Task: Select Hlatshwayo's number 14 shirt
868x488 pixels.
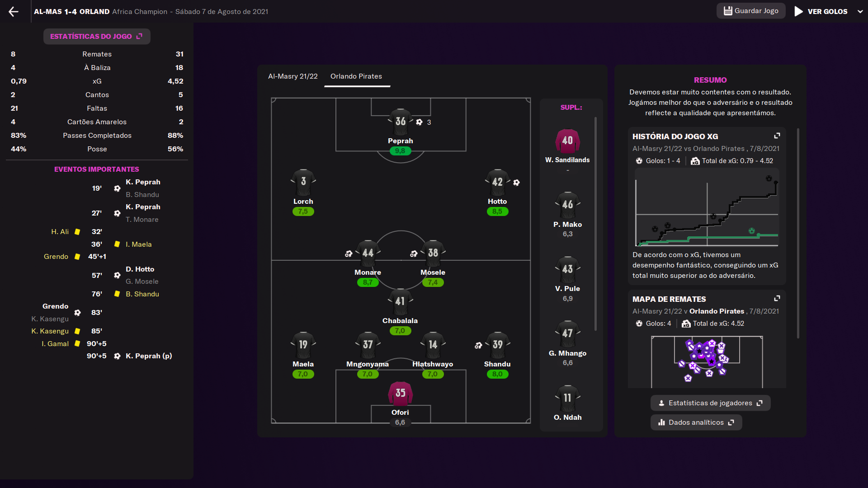Action: [433, 345]
